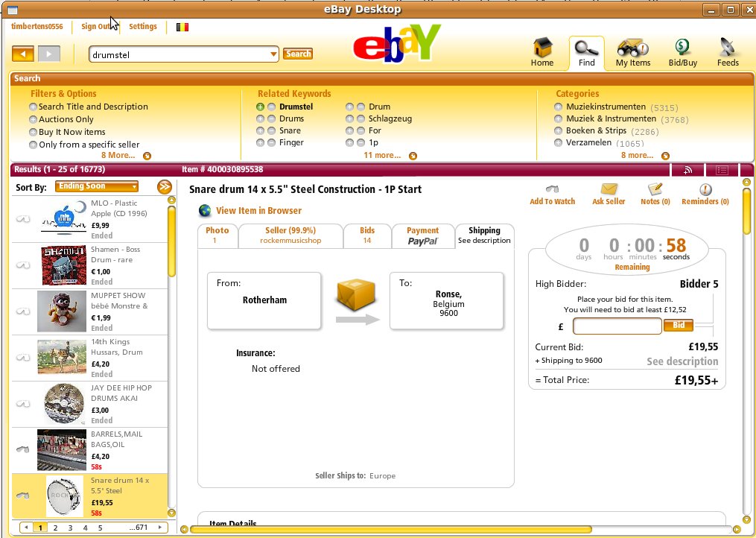Watch the JAY DEE HIP HOP item

click(22, 404)
